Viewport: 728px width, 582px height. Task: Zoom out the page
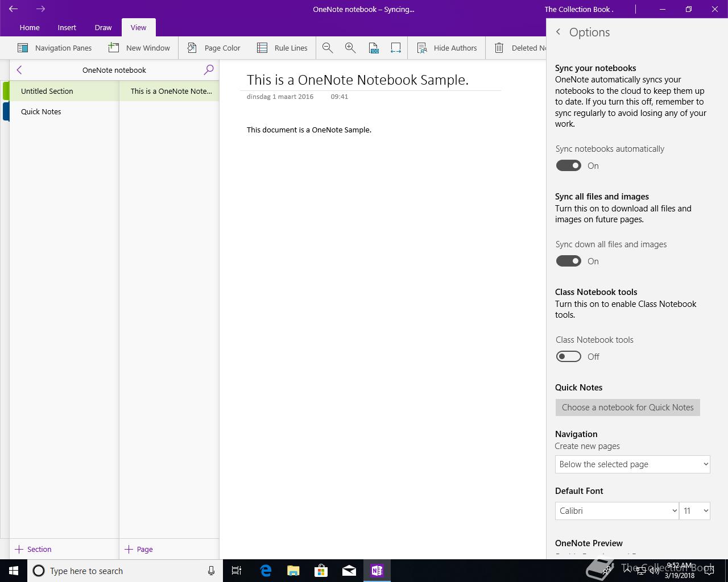click(328, 48)
